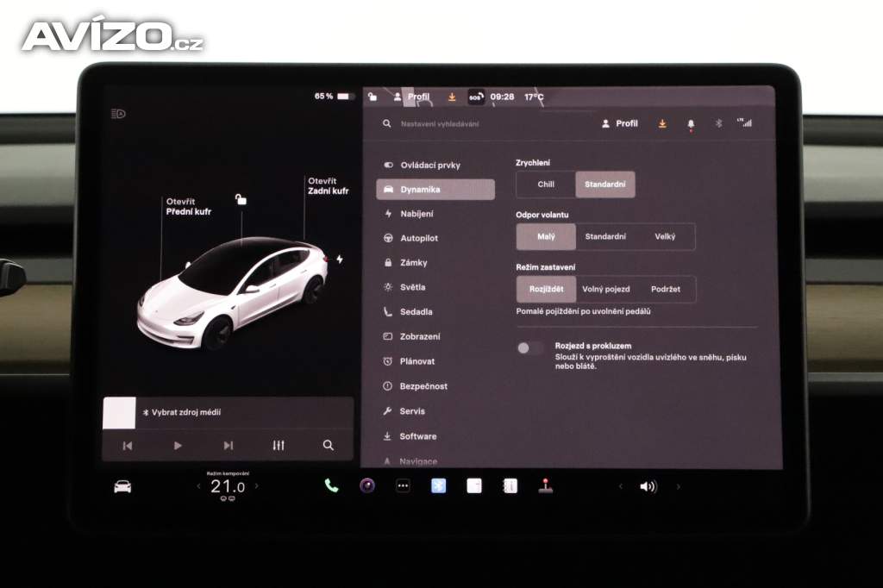Image resolution: width=883 pixels, height=588 pixels.
Task: Click the car controls icon
Action: [122, 486]
